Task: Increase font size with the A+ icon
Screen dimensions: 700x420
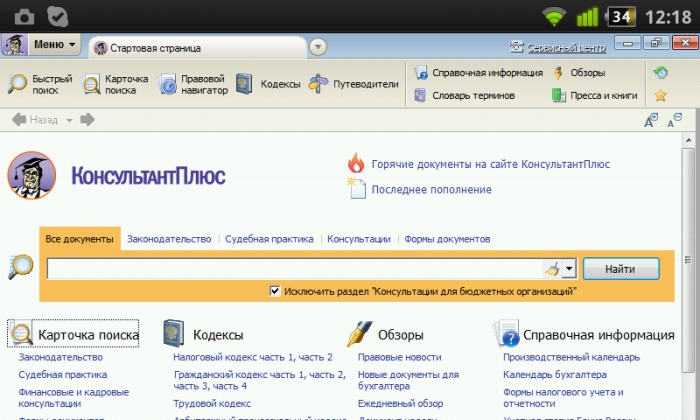Action: [651, 120]
